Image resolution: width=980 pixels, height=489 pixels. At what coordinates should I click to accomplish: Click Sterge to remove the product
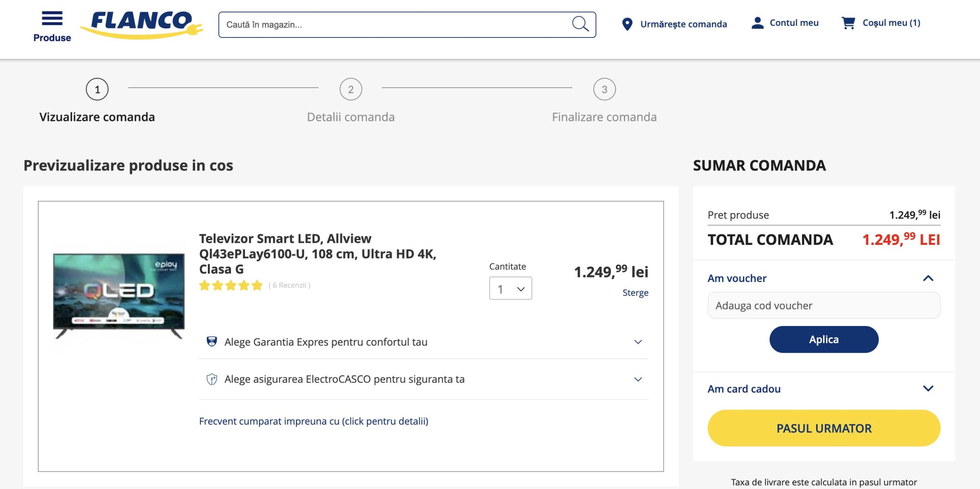pos(635,293)
